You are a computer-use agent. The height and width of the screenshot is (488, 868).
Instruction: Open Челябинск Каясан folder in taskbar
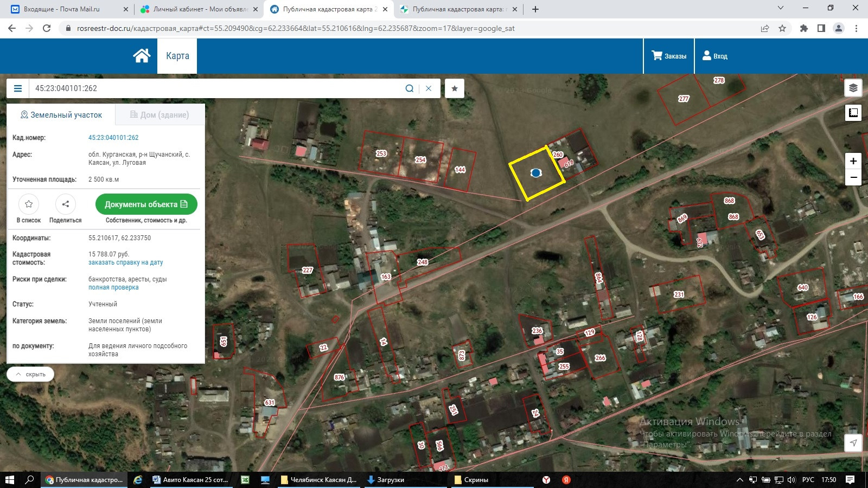[318, 480]
